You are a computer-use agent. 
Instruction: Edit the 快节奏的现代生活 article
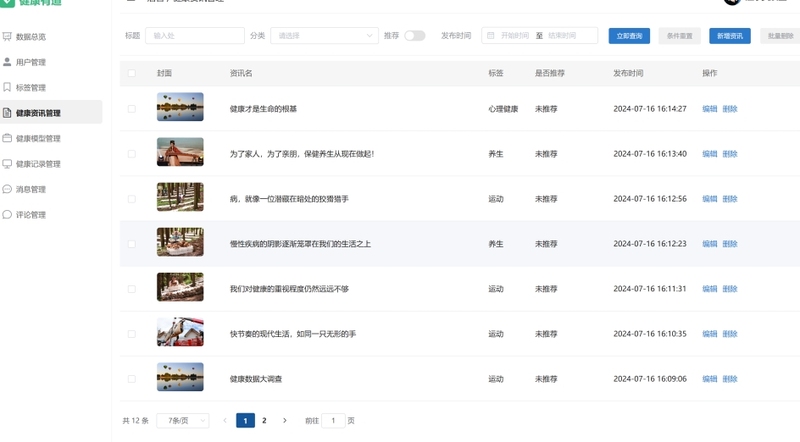coord(710,334)
